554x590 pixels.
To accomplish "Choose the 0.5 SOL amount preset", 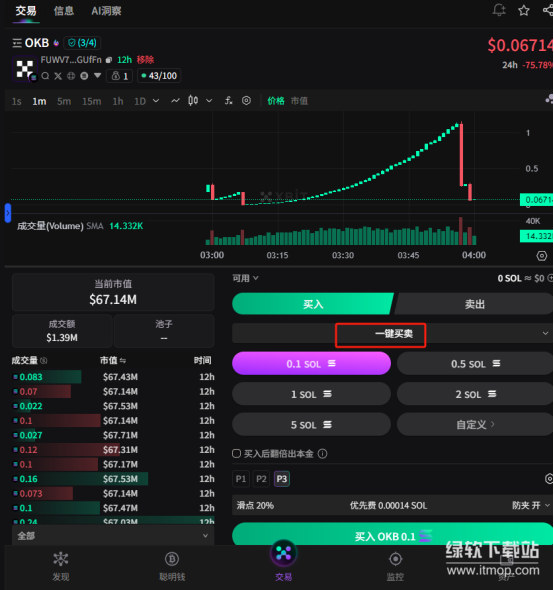I will coord(475,363).
